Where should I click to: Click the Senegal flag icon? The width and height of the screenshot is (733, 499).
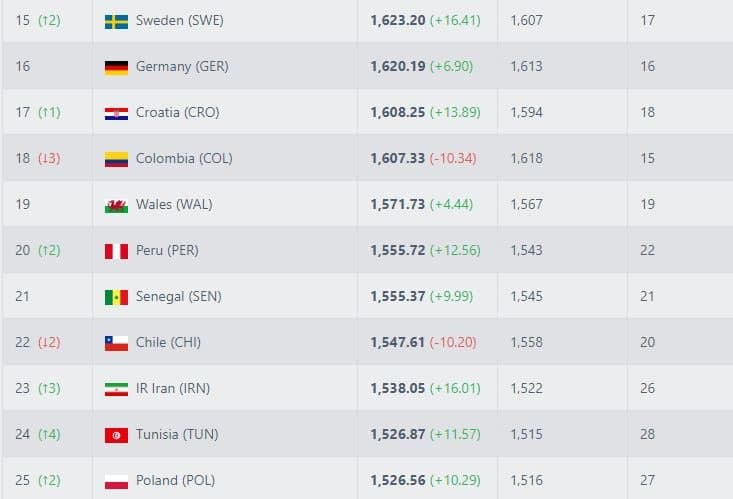tap(116, 297)
